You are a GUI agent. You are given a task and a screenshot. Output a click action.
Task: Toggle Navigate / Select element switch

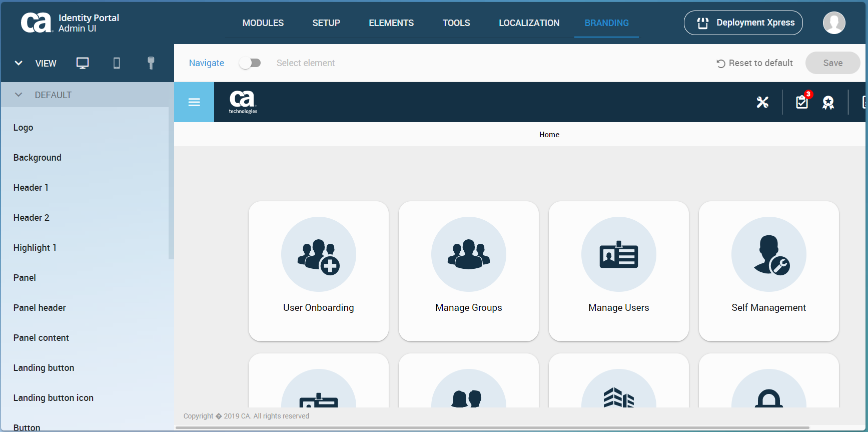(x=250, y=63)
